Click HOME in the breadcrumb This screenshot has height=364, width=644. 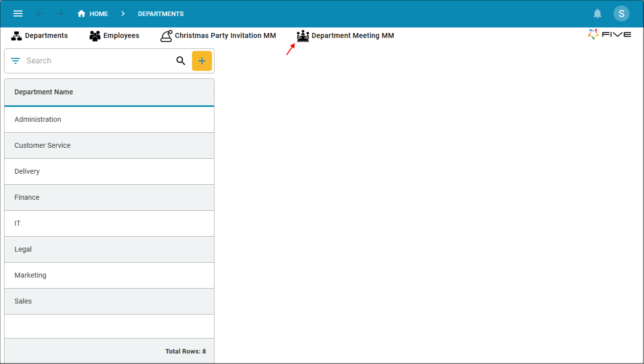[99, 13]
